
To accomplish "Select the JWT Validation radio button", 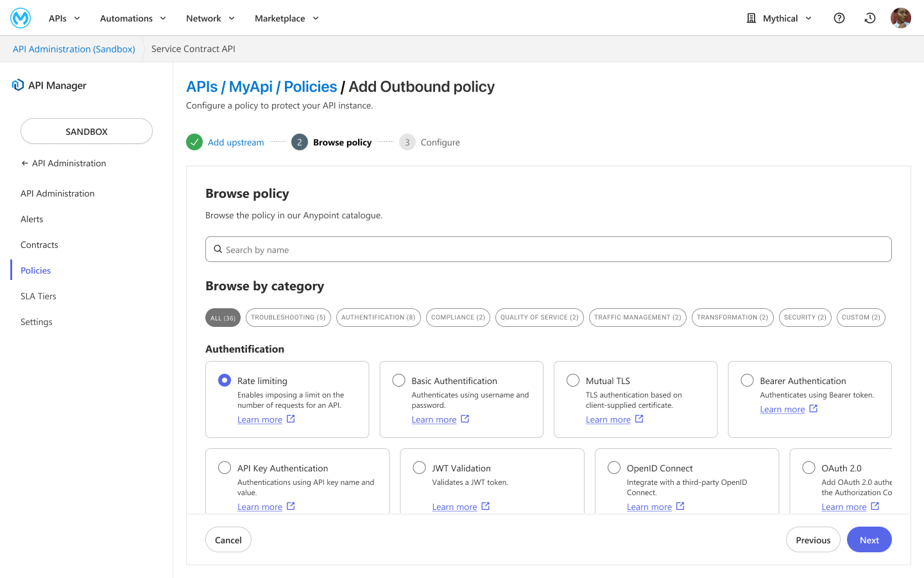I will point(420,468).
